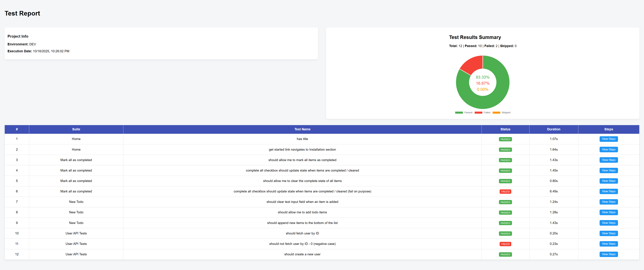Open steps for "should append new items to the bottom"
The height and width of the screenshot is (270, 644).
click(609, 223)
